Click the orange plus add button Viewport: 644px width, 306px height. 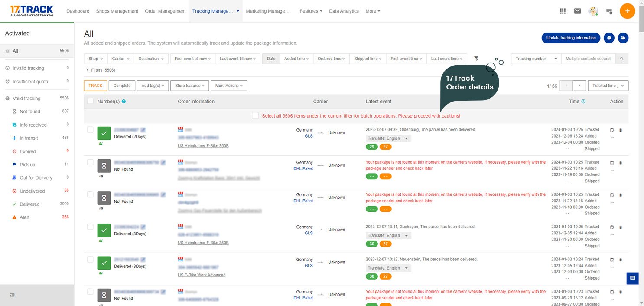click(627, 11)
